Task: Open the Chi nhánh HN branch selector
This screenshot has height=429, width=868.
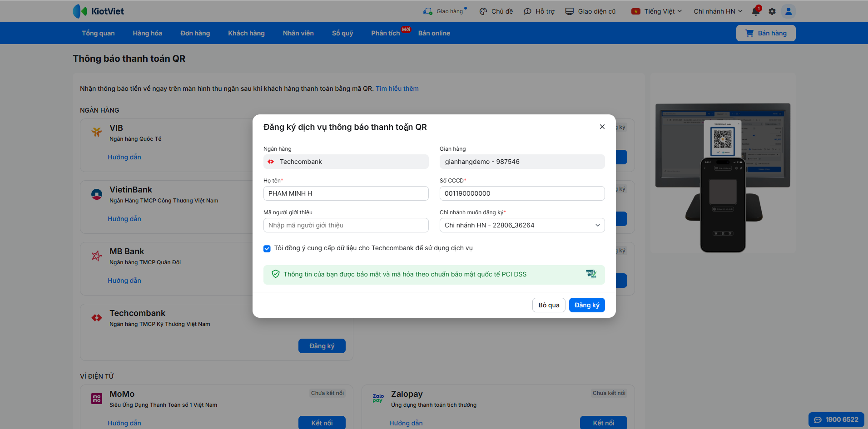Action: coord(718,11)
